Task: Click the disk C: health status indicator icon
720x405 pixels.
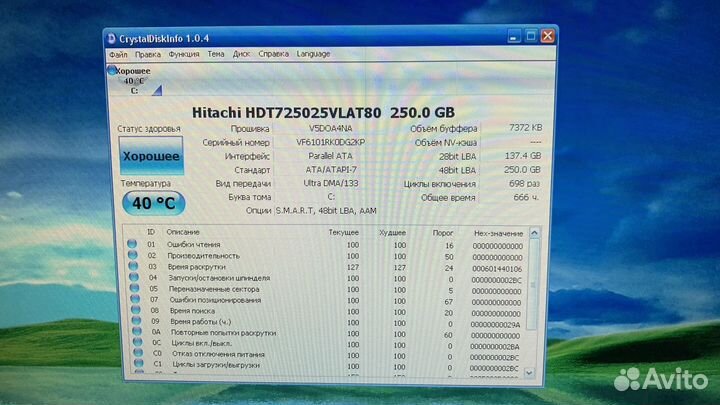Action: [x=112, y=72]
